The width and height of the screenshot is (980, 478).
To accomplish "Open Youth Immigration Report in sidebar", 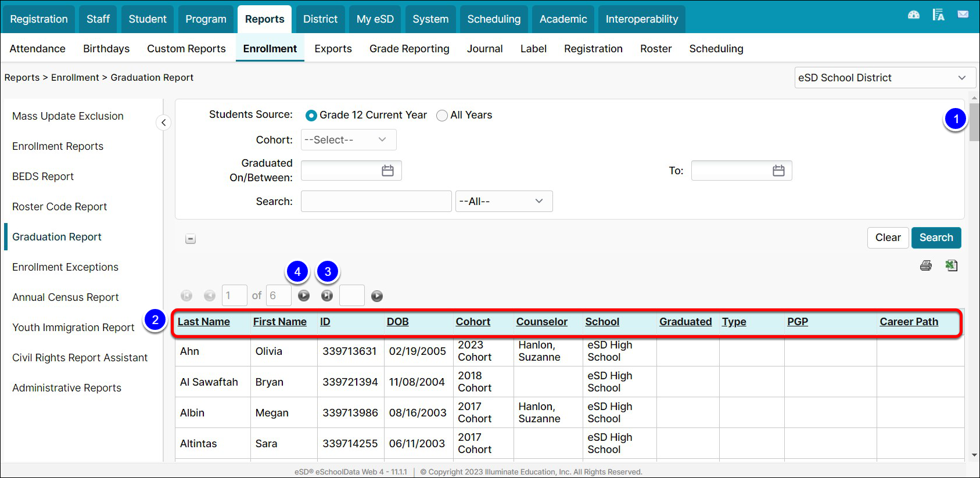I will click(73, 328).
